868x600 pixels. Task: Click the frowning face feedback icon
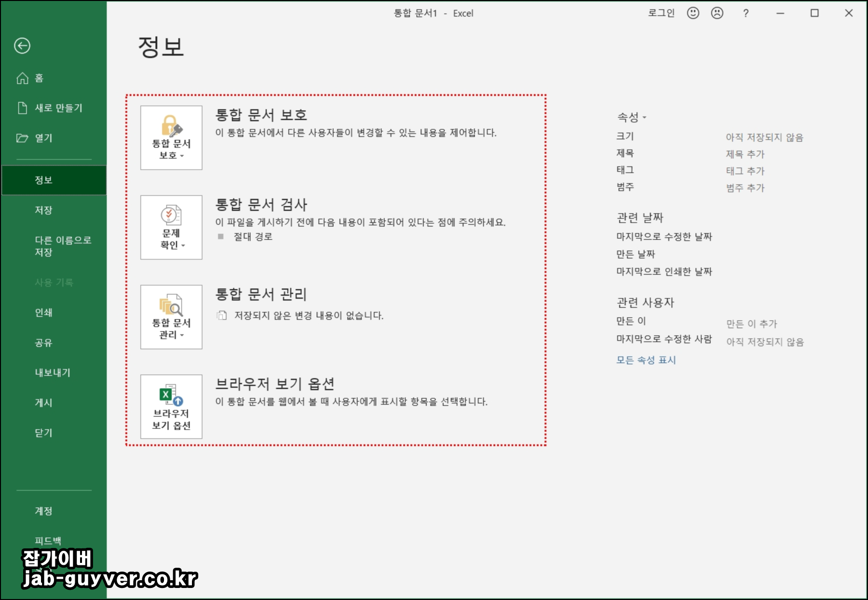717,13
